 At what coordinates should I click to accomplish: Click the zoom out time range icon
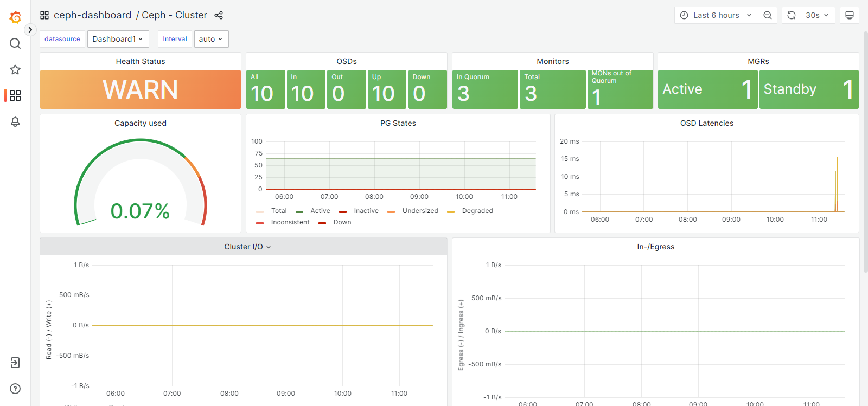click(x=768, y=15)
